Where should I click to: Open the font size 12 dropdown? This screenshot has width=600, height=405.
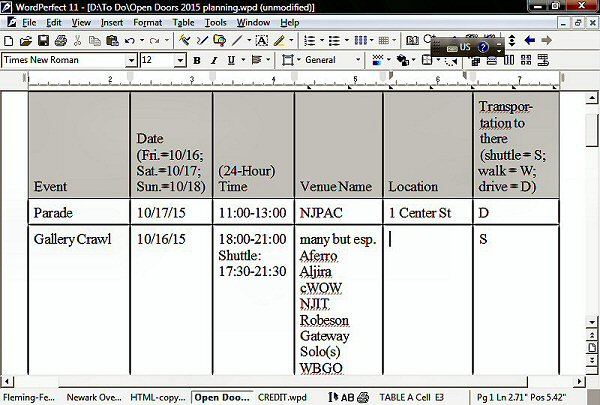coord(180,60)
